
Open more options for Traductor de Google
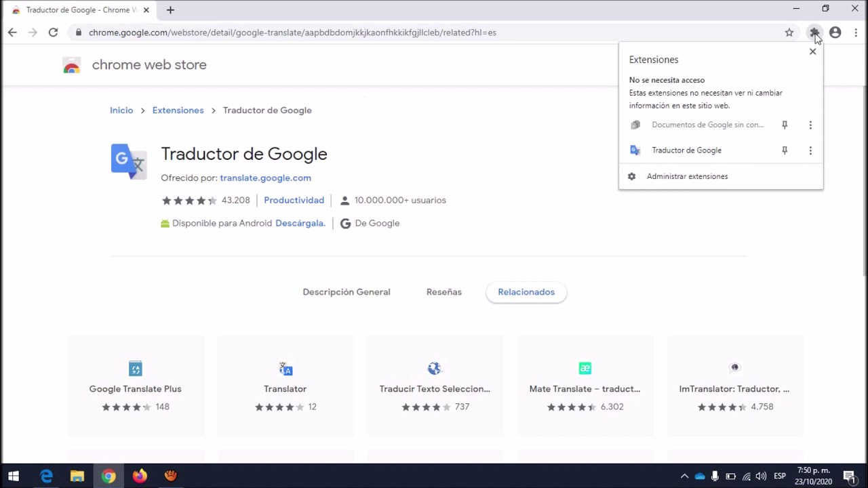click(810, 150)
